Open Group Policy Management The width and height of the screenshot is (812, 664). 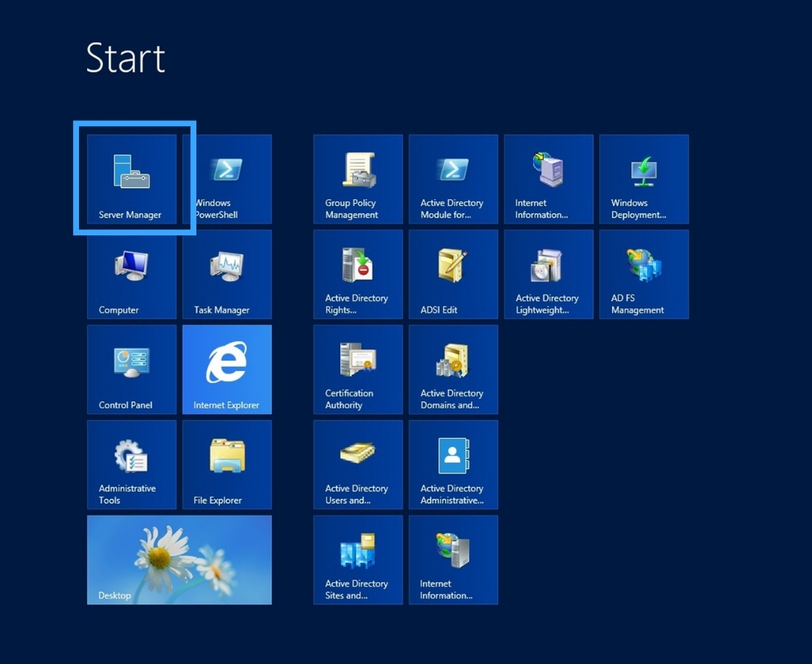(357, 179)
